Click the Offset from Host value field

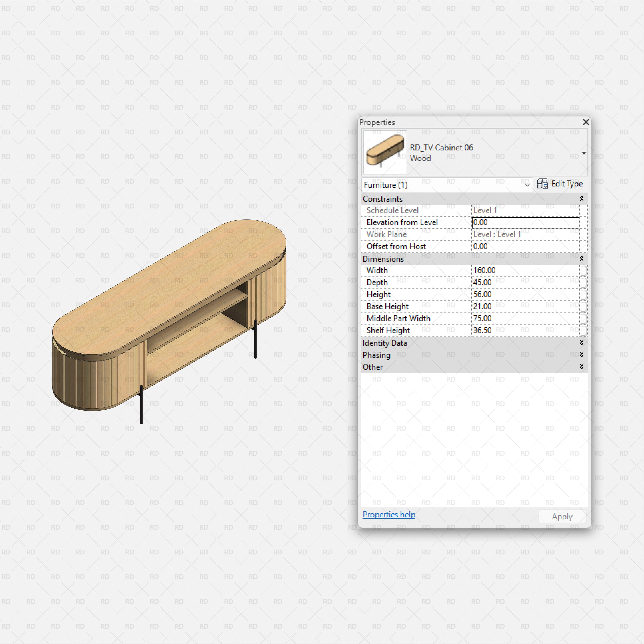click(x=525, y=246)
